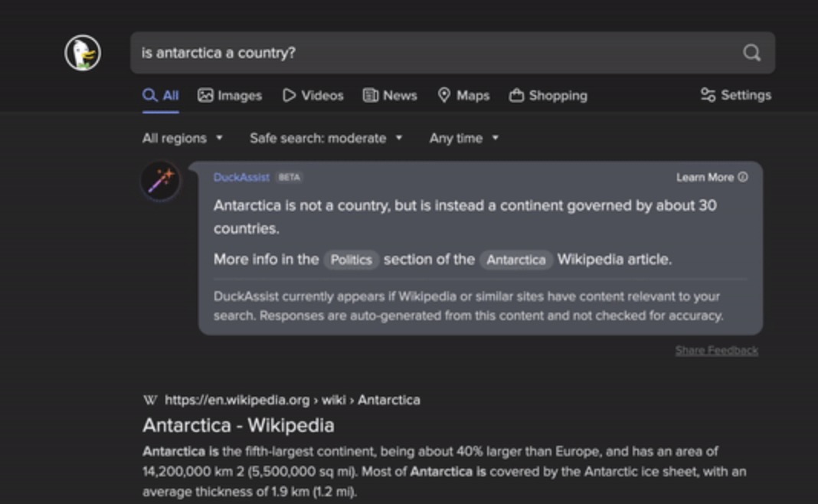Open the Antarctica Wikipedia article chip
Screen dimensions: 818x504
pos(516,260)
